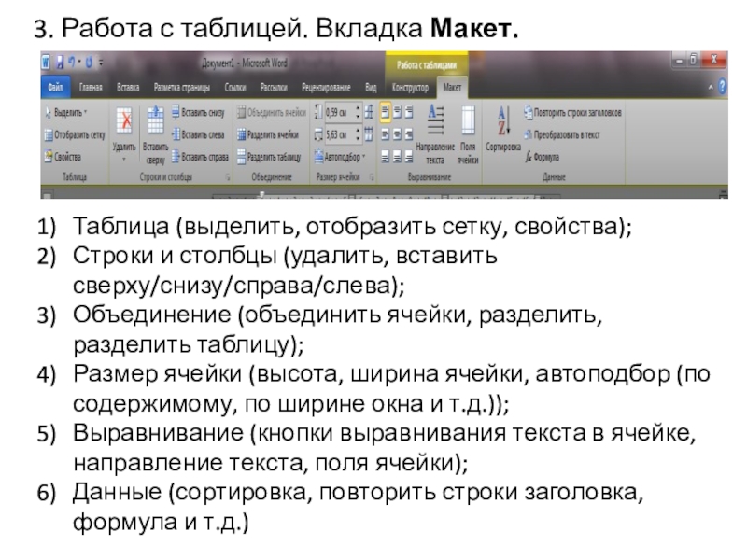The height and width of the screenshot is (560, 747).
Task: Click Разделить ячейки
Action: [x=268, y=134]
